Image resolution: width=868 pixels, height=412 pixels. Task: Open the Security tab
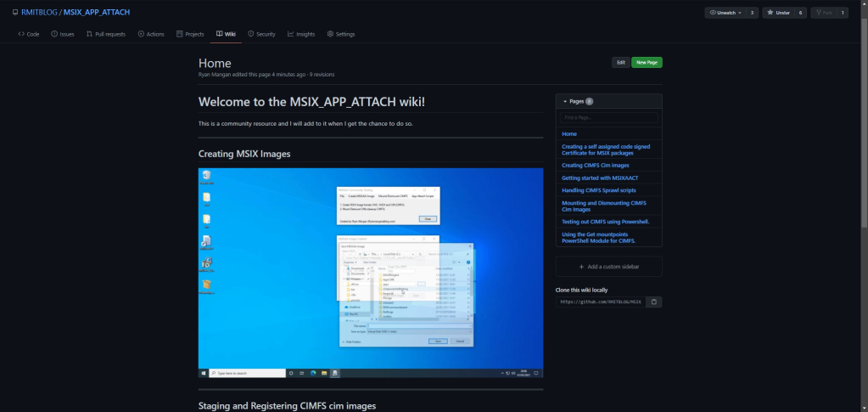coord(261,34)
